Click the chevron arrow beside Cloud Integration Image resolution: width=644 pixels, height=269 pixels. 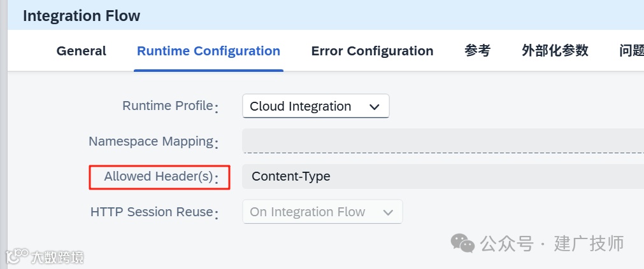(x=375, y=107)
